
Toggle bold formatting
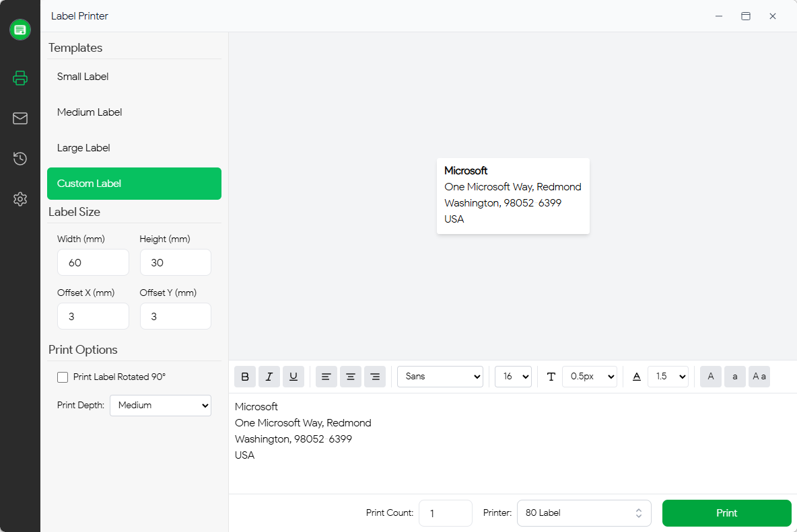(x=245, y=377)
